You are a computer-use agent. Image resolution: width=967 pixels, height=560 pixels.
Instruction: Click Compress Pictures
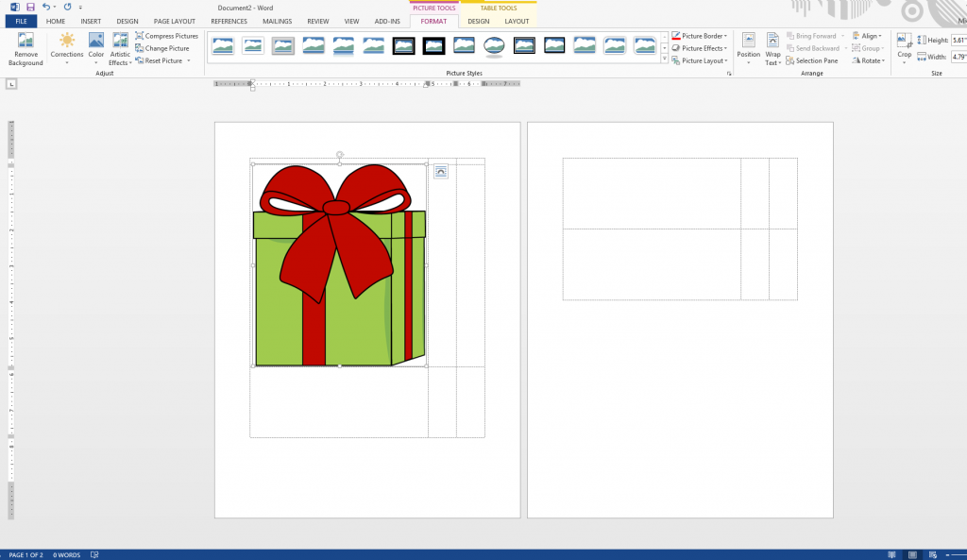click(166, 36)
